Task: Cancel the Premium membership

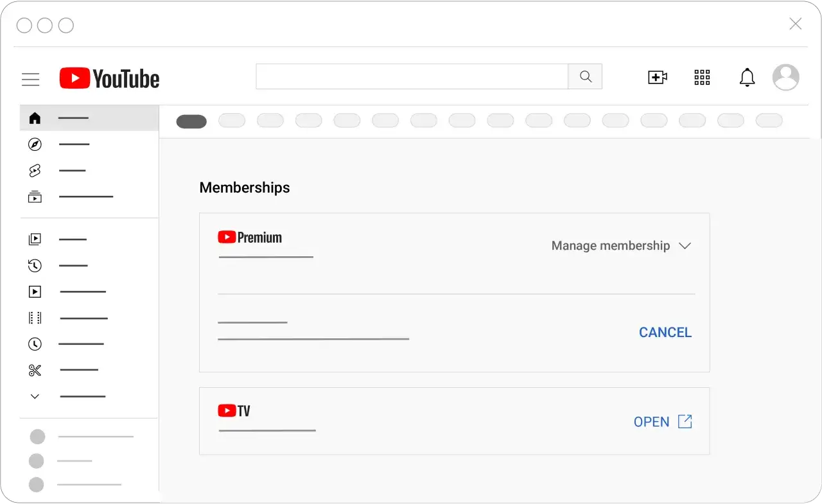Action: (665, 332)
